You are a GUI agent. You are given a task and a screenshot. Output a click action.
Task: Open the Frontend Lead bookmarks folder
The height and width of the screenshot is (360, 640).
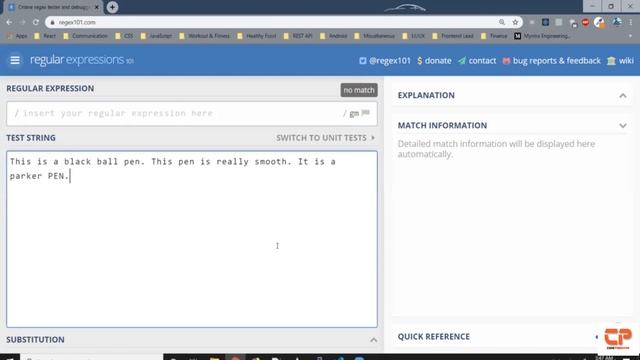(x=453, y=36)
